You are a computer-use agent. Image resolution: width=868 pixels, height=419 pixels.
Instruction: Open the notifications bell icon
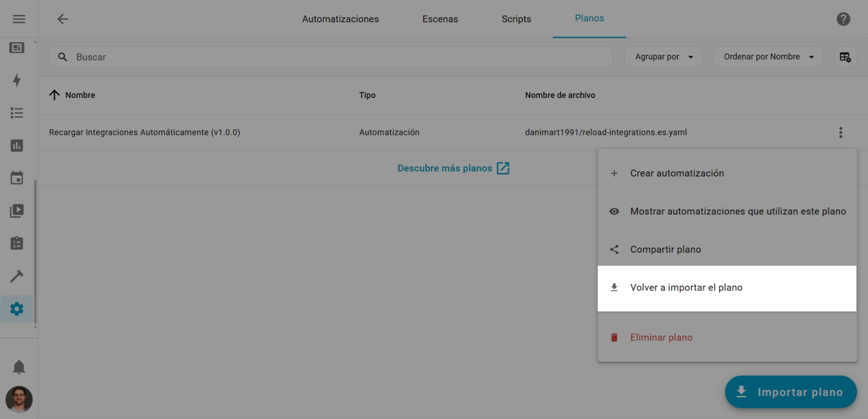coord(19,367)
